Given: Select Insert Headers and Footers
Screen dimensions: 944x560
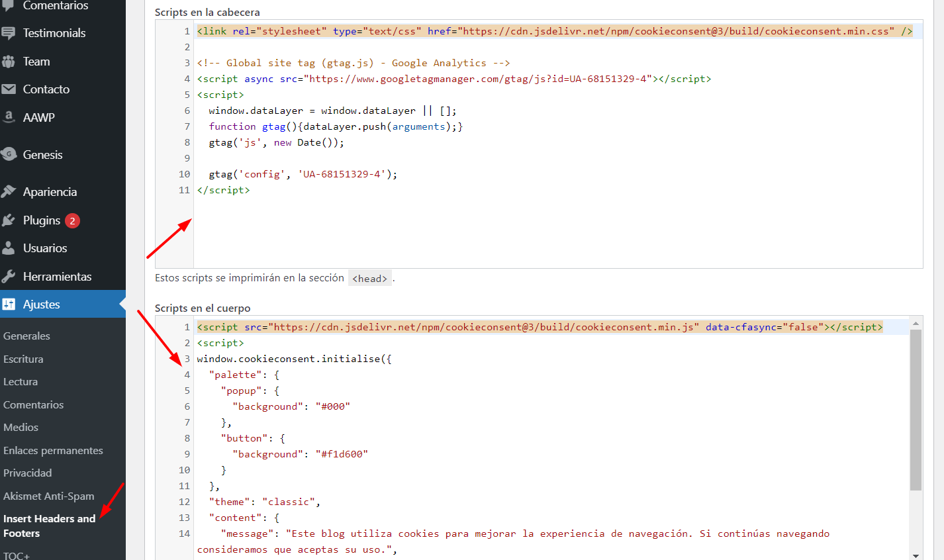Looking at the screenshot, I should tap(50, 526).
